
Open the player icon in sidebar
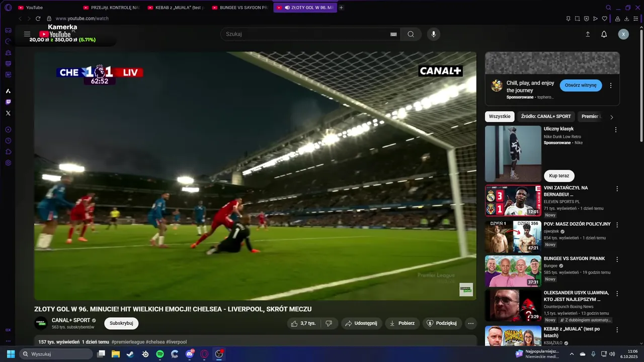pyautogui.click(x=8, y=130)
